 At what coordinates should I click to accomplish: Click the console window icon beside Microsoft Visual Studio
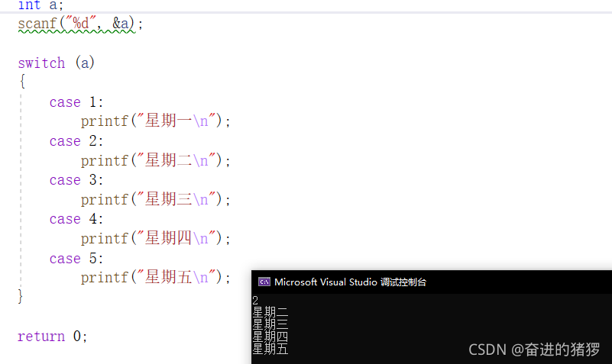[264, 282]
